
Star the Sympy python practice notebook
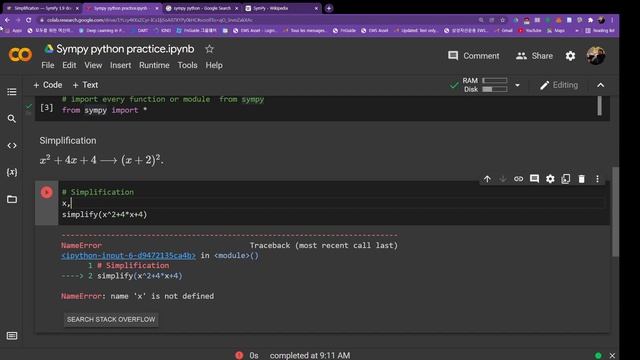point(209,49)
